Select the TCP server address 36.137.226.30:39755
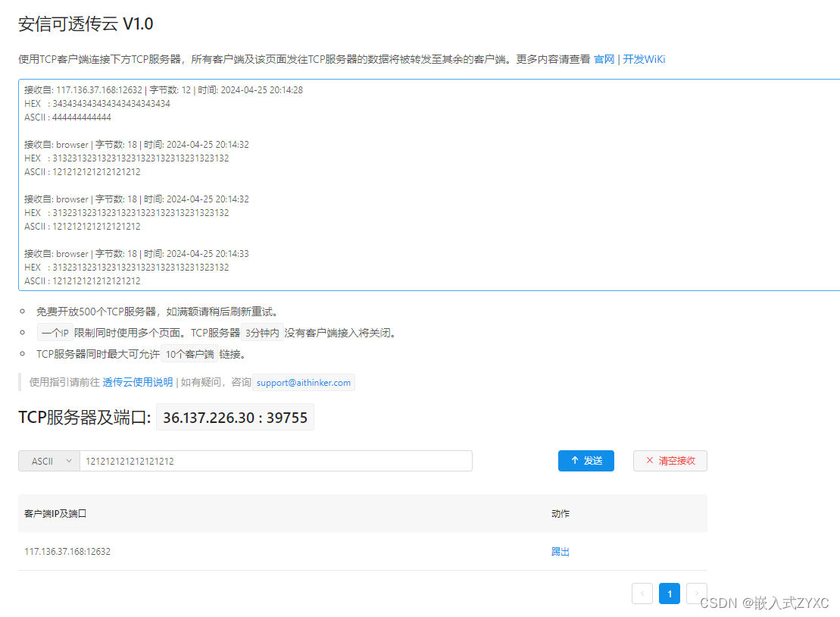Image resolution: width=840 pixels, height=617 pixels. coord(234,417)
